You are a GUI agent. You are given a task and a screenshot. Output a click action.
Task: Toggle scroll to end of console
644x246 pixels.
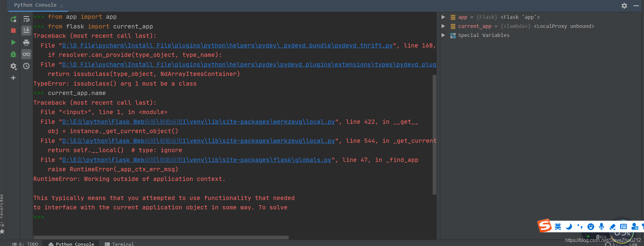[x=26, y=31]
